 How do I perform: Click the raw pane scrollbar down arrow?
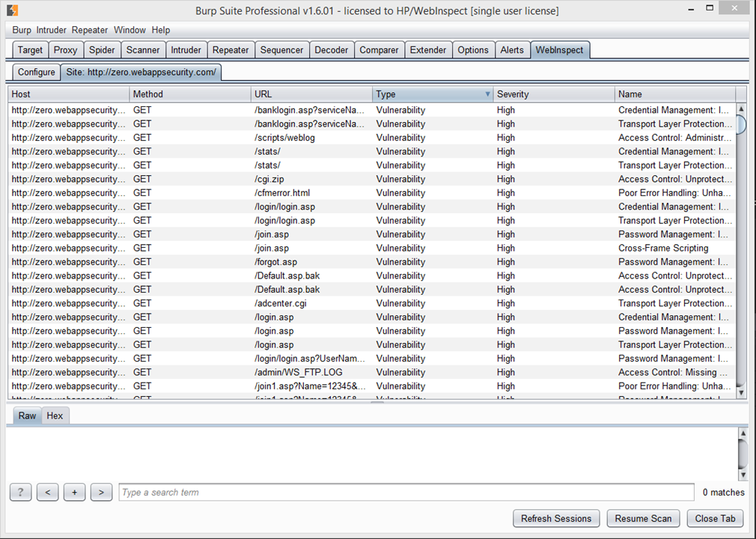coord(743,475)
